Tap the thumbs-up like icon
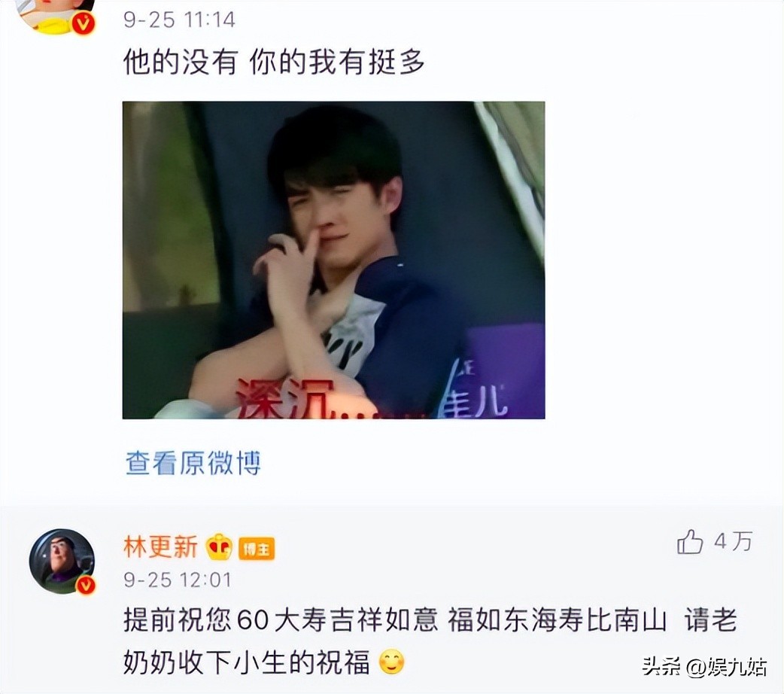This screenshot has height=694, width=784. (x=690, y=541)
